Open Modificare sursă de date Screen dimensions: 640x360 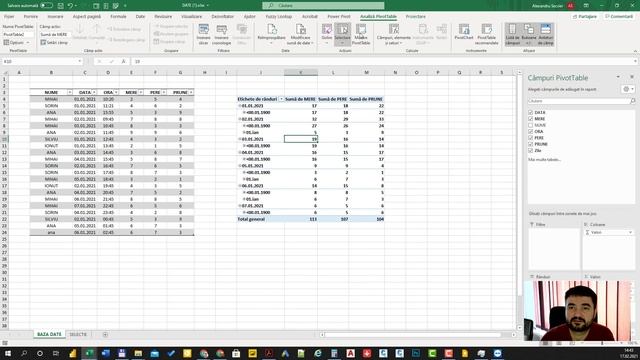pos(300,34)
